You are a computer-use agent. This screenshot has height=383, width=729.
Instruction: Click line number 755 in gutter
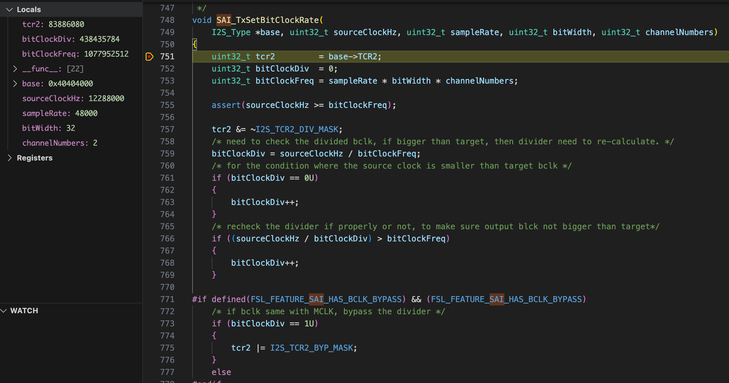167,105
